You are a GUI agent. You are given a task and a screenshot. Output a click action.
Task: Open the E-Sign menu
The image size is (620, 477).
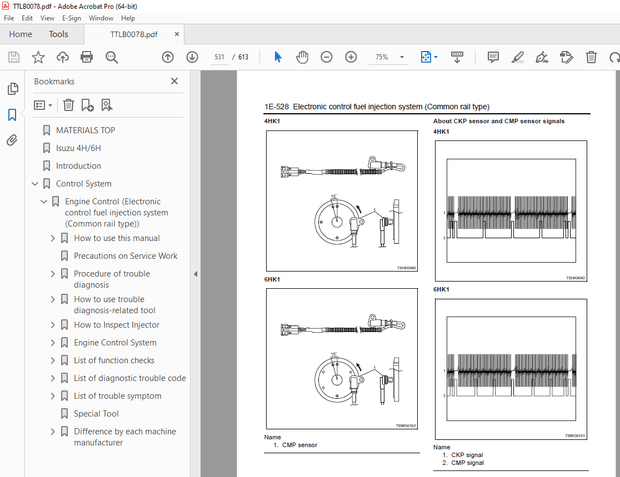click(71, 18)
